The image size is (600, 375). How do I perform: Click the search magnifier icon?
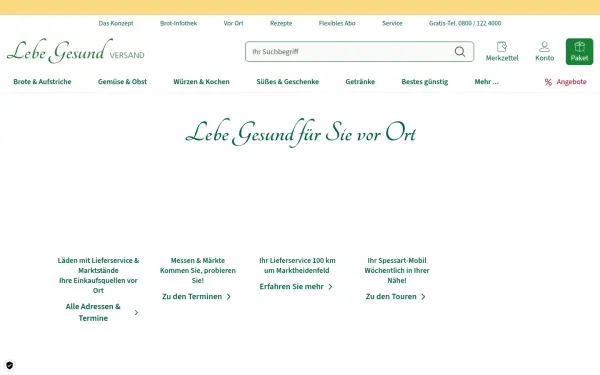tap(460, 52)
